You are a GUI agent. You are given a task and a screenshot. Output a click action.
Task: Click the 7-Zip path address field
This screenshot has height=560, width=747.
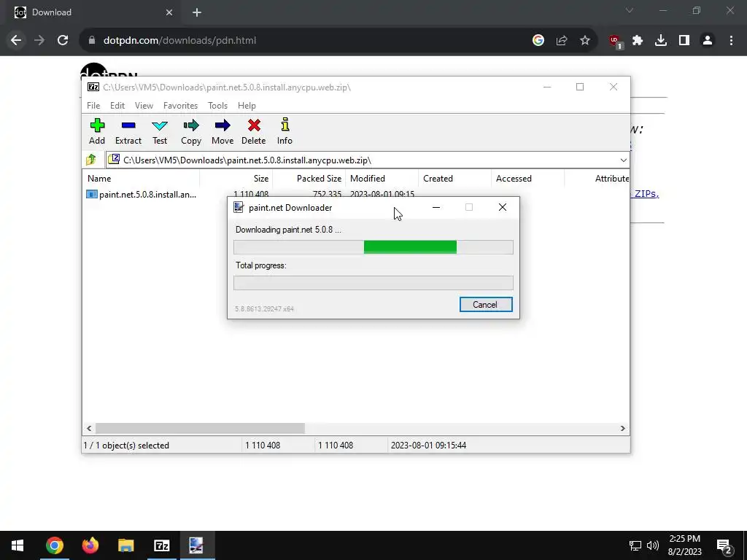362,160
